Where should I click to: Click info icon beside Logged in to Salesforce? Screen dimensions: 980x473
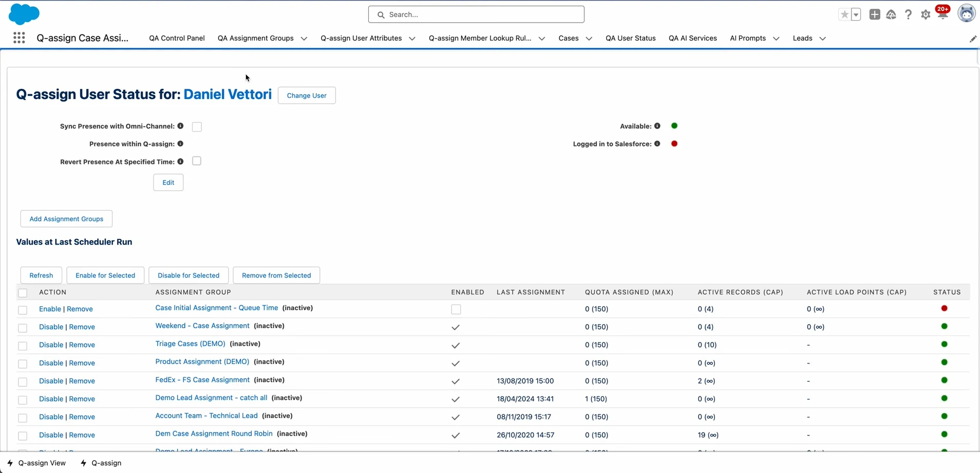(657, 144)
